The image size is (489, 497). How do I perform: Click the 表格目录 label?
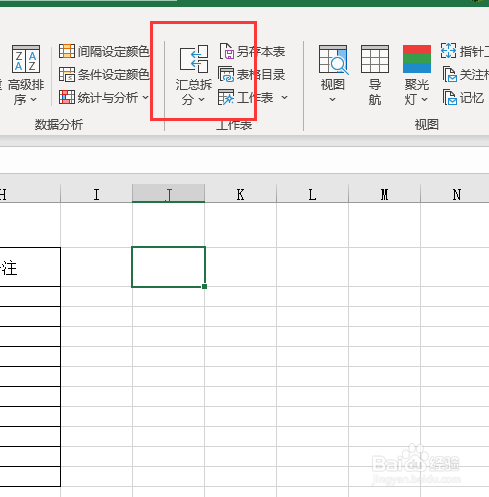click(261, 75)
